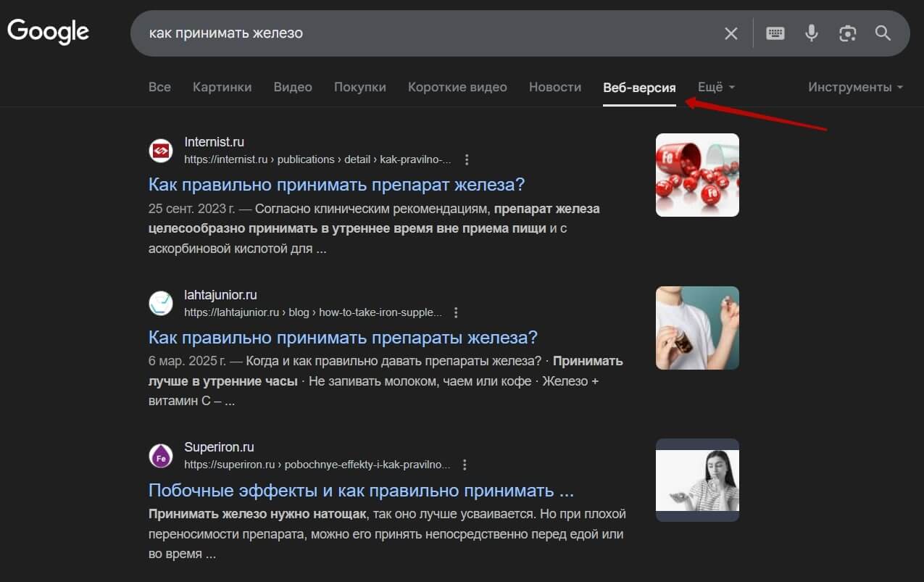The width and height of the screenshot is (924, 582).
Task: Switch to the Картинки tab
Action: click(222, 87)
